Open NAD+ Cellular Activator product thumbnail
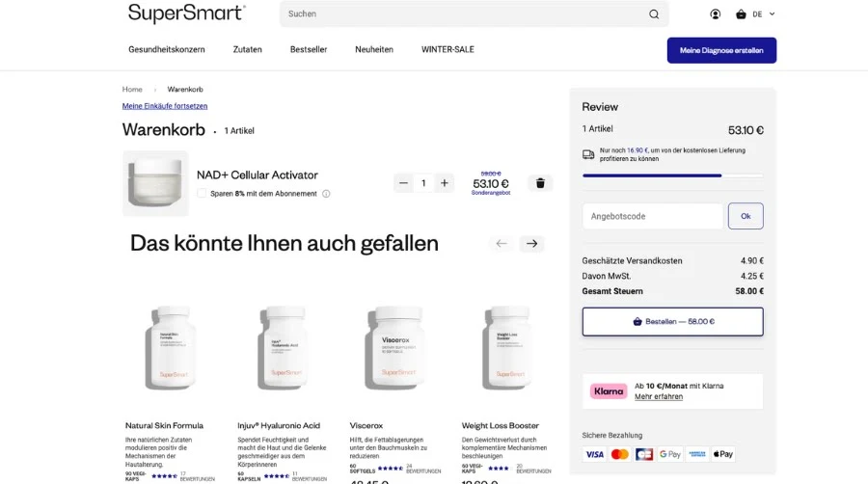Viewport: 868px width, 484px height. [155, 183]
